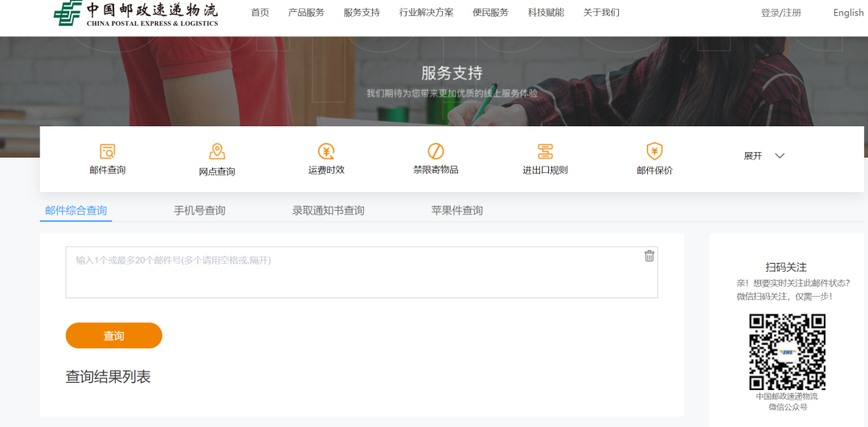Switch language to English
Viewport: 868px width, 427px height.
click(848, 13)
